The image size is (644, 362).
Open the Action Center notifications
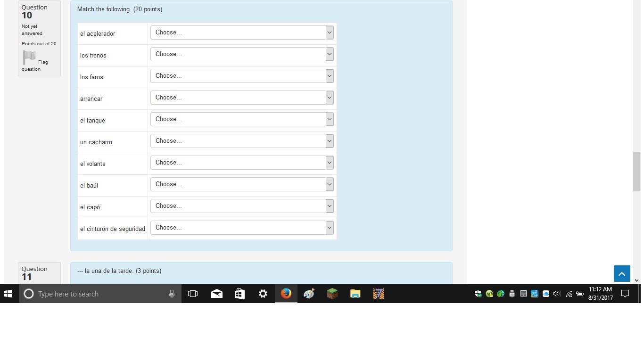pos(625,294)
